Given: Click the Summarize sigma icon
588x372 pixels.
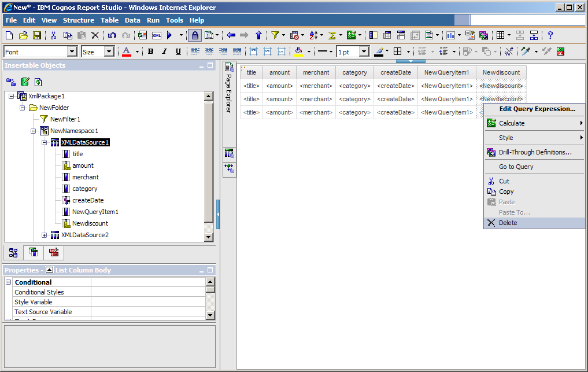Looking at the screenshot, I should [332, 35].
